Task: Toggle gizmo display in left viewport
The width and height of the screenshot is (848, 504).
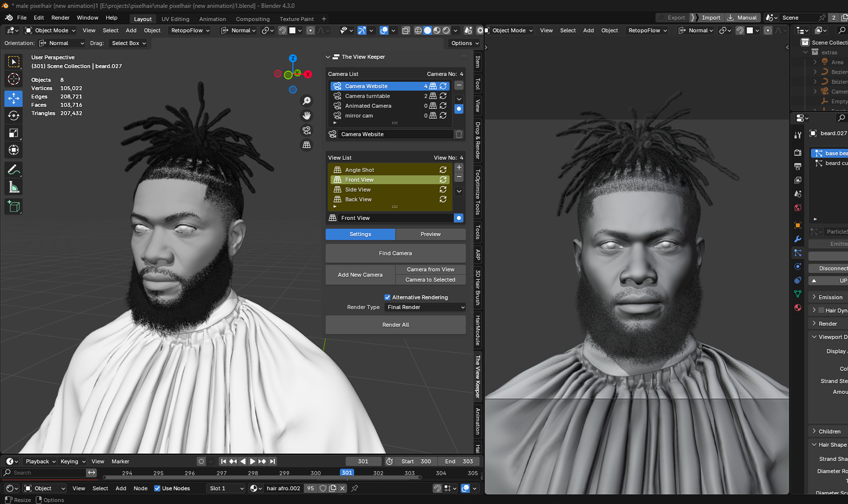Action: pyautogui.click(x=362, y=30)
